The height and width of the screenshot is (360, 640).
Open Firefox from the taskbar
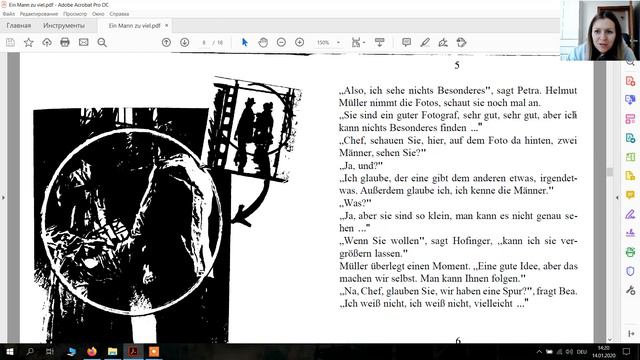(92, 351)
